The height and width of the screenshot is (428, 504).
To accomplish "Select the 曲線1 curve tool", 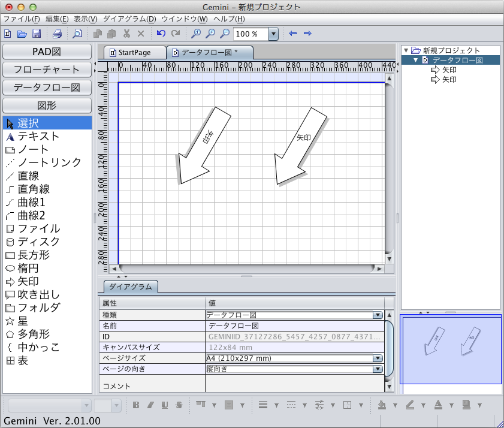I will (47, 202).
